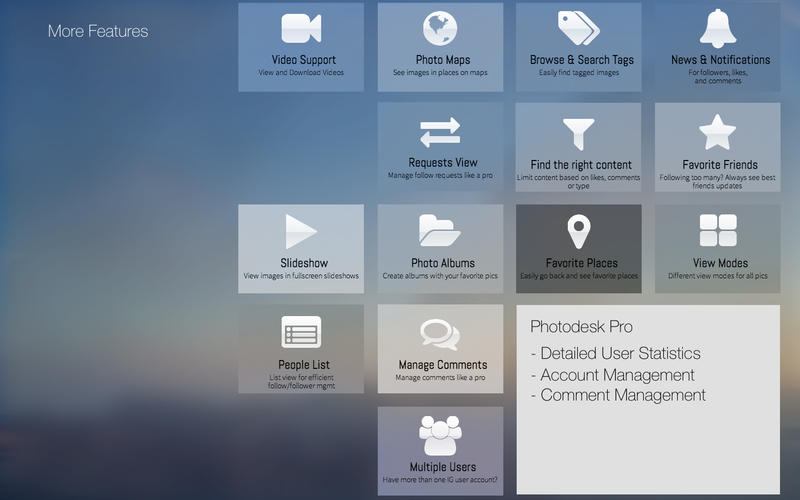Screen dimensions: 800x500
Task: Click the tags icon above Browse & Search Tags
Action: click(578, 29)
